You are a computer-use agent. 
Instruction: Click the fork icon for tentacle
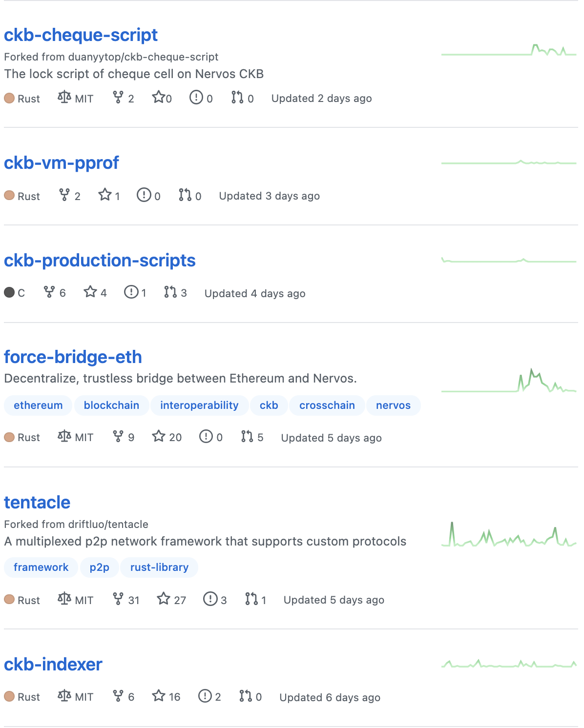(118, 598)
